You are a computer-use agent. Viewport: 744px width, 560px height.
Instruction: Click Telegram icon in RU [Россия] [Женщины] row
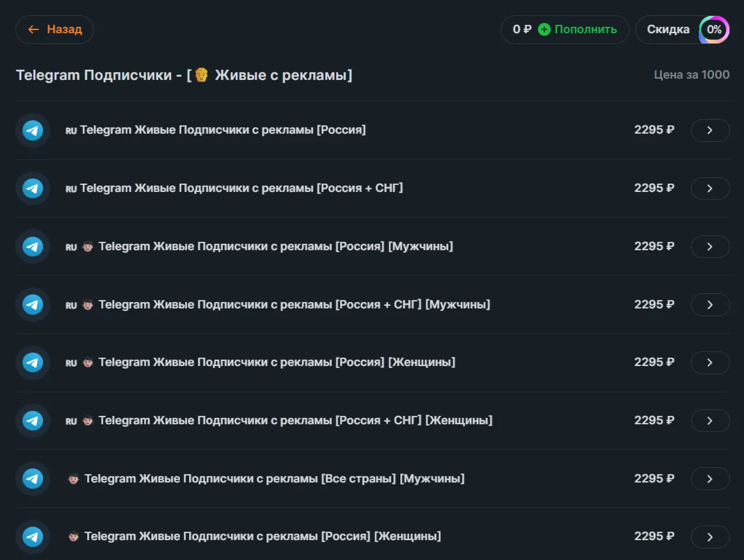pos(33,362)
